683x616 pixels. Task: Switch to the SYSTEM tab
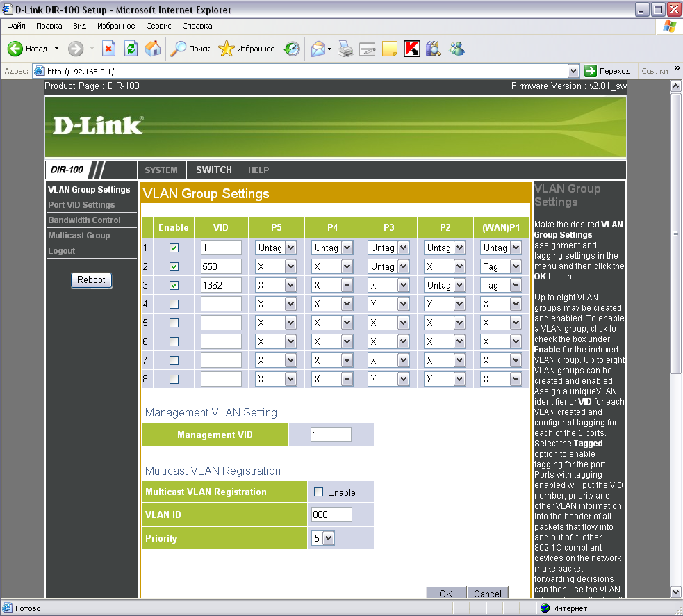pyautogui.click(x=161, y=170)
